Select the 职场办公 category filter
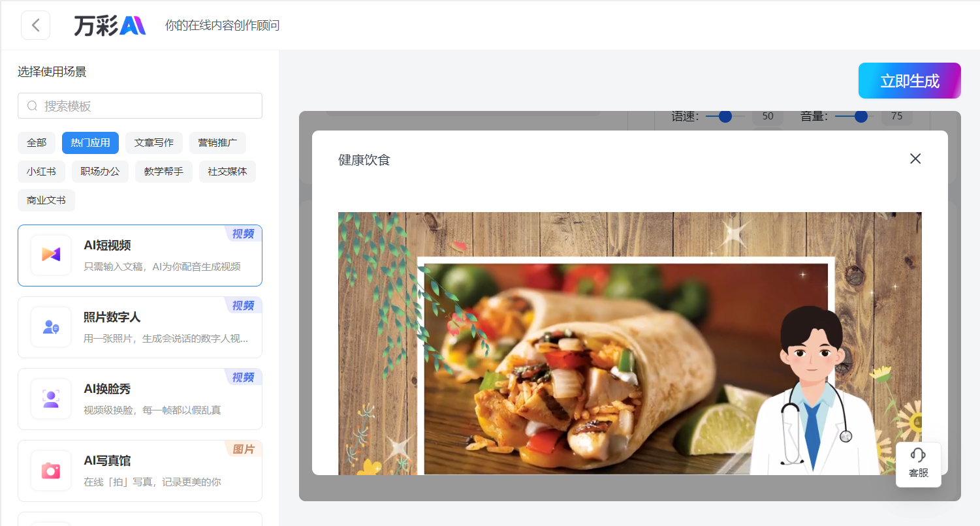 click(100, 172)
